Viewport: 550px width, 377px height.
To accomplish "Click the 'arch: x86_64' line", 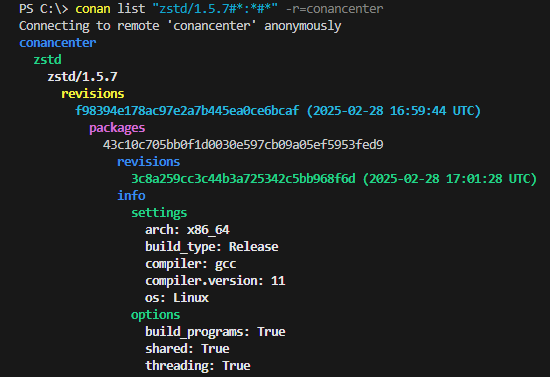I will click(187, 230).
